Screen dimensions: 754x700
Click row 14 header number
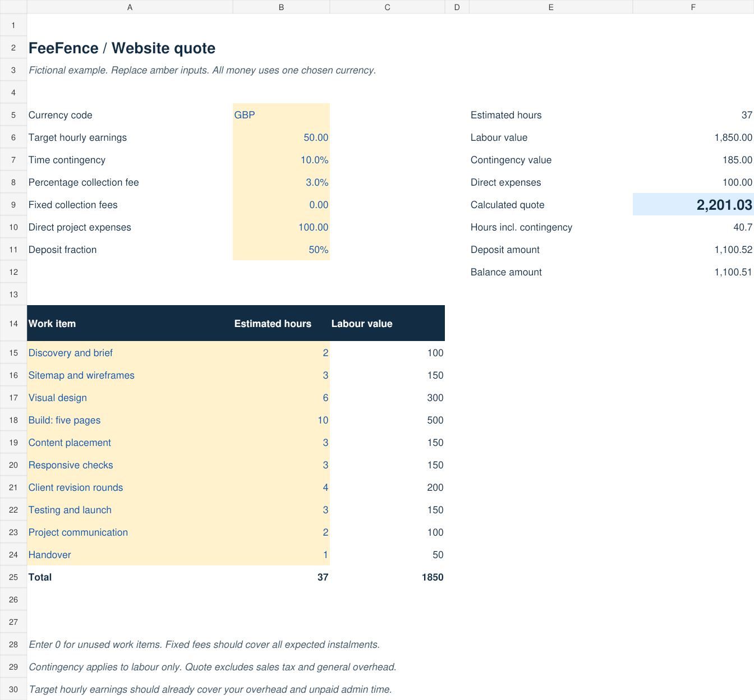click(x=13, y=324)
